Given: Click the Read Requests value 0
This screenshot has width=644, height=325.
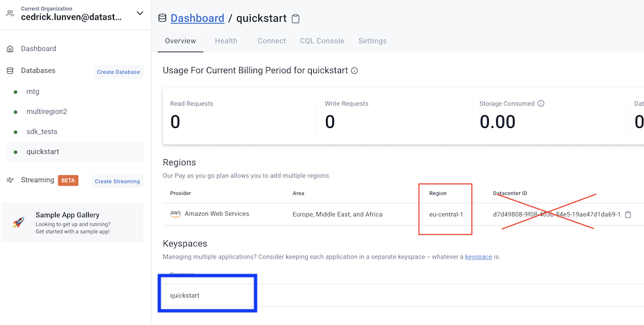Looking at the screenshot, I should coord(176,123).
